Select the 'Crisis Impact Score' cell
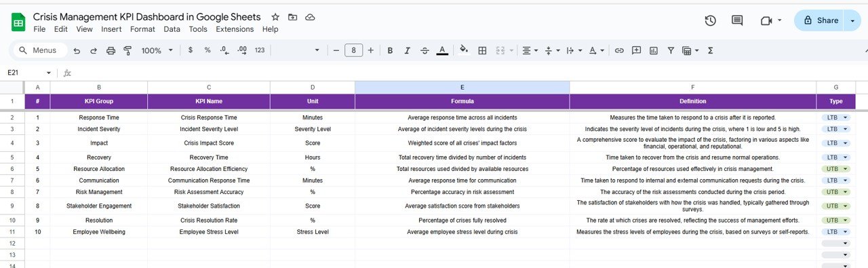Viewport: 868px width, 268px height. pyautogui.click(x=209, y=143)
